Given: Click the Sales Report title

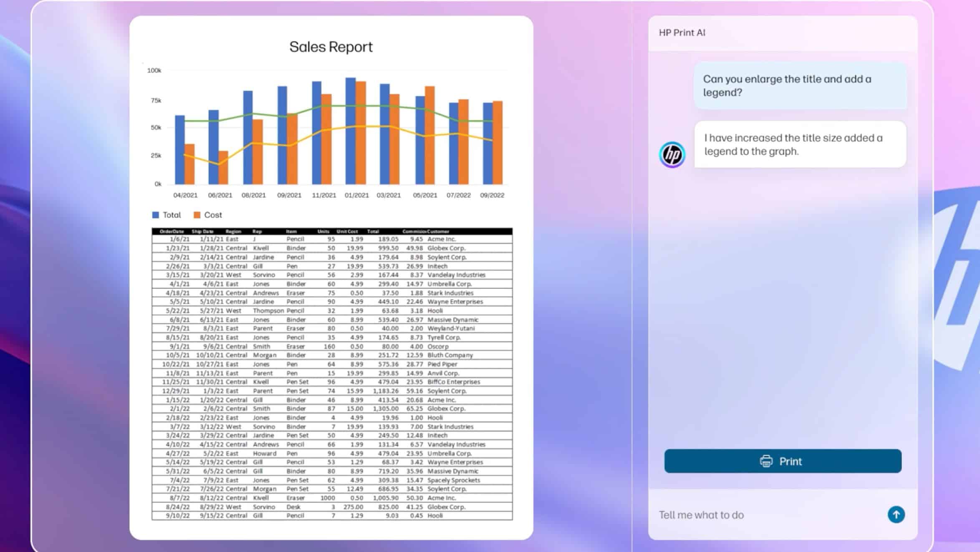Looking at the screenshot, I should click(x=331, y=47).
